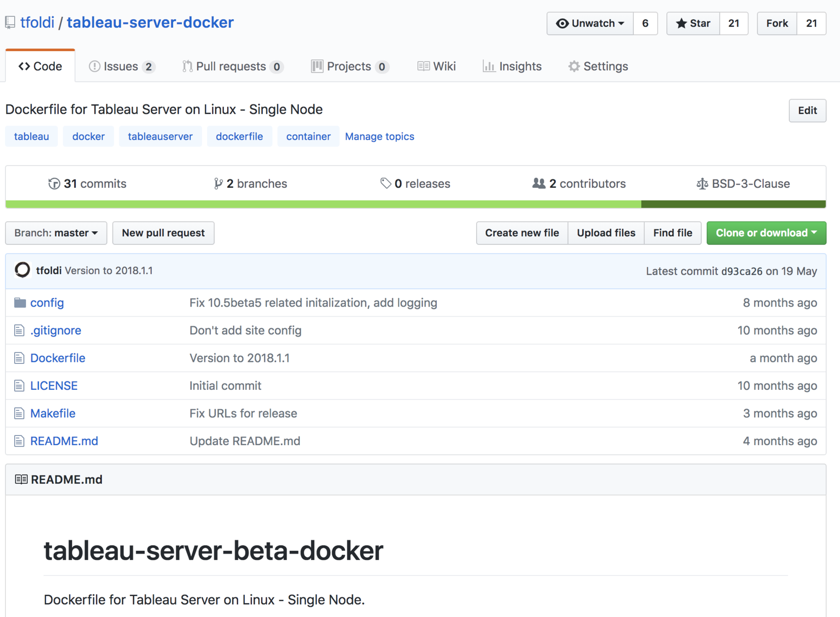
Task: View the watchers count 6
Action: [645, 23]
